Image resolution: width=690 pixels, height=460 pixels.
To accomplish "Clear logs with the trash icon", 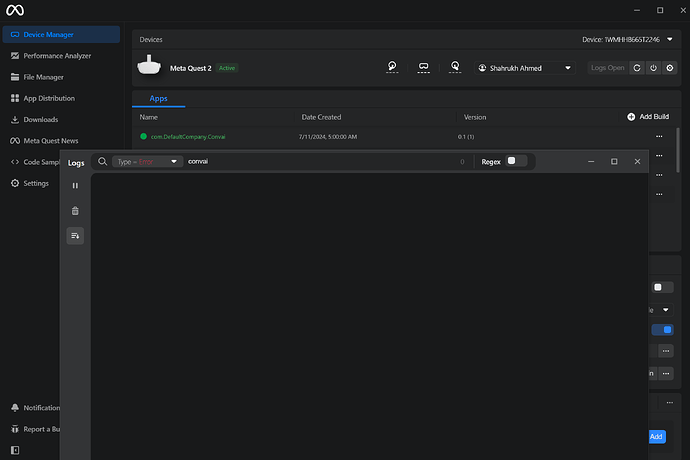I will [x=75, y=211].
